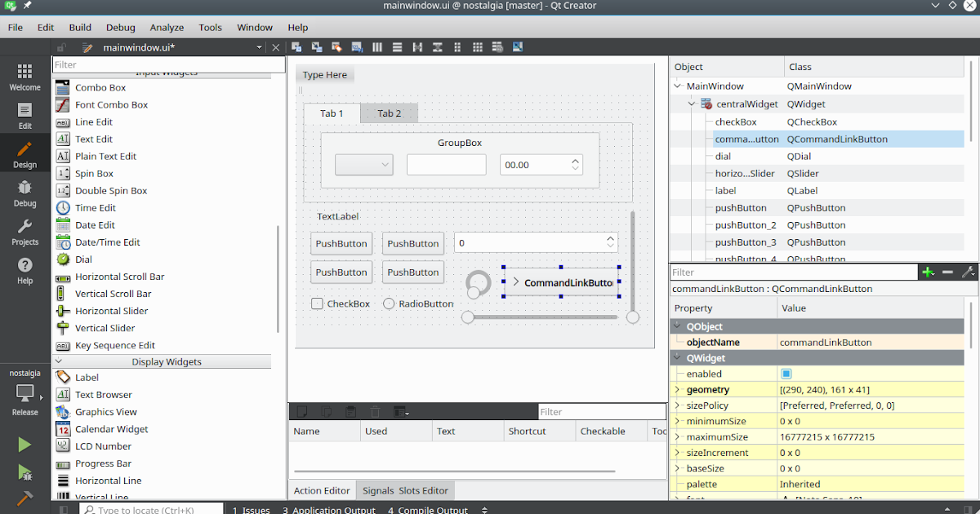Select the Lay Out Horizontally toolbar icon
Viewport: 980px width, 514px height.
(376, 47)
